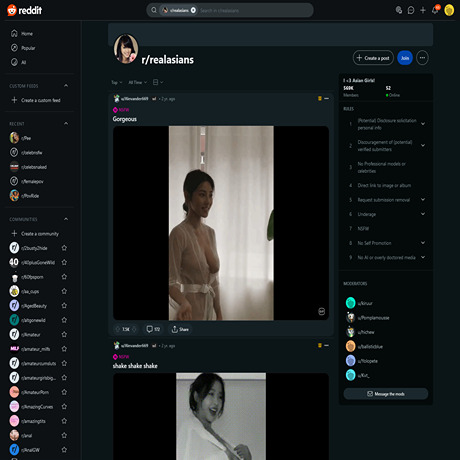460x460 pixels.
Task: Favorite the r/AgedBeauty community star
Action: tap(64, 306)
